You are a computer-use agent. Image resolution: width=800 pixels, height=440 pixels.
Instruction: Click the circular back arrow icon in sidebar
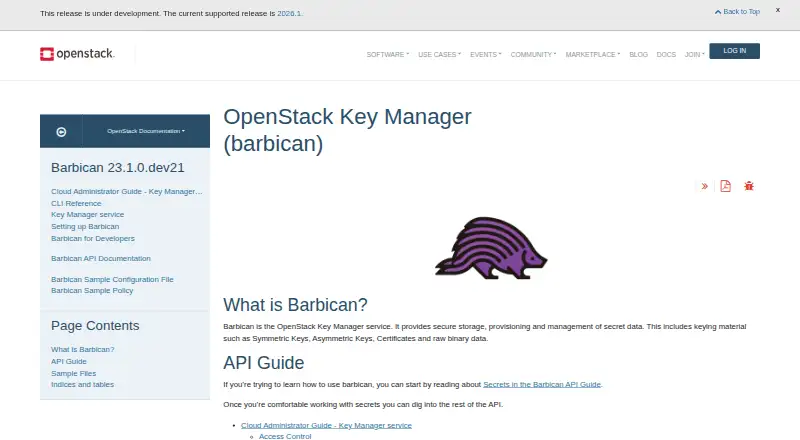coord(61,132)
